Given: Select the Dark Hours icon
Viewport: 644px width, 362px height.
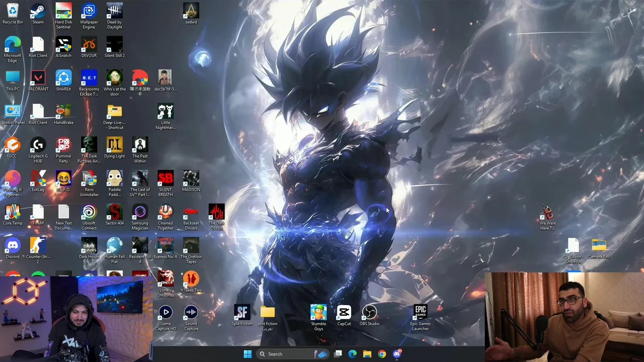Looking at the screenshot, I should 89,248.
